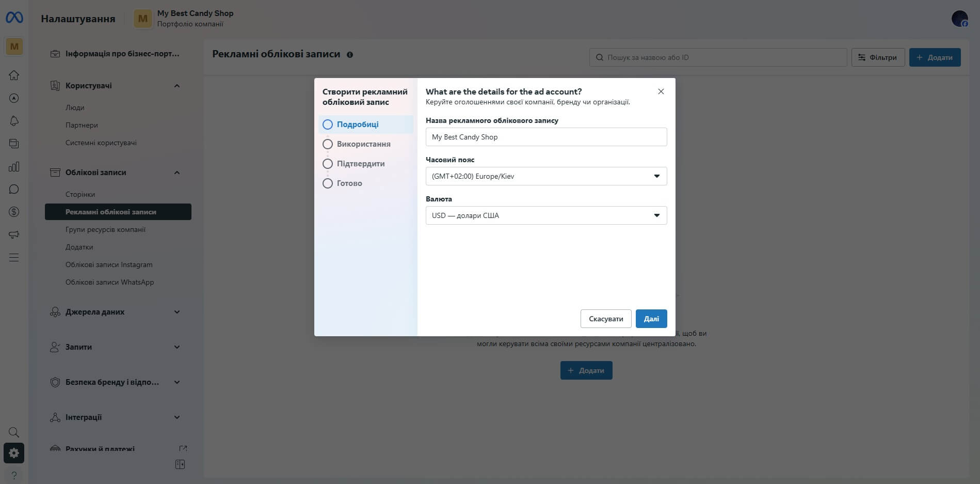Open the Home icon in left rail
Image resolution: width=980 pixels, height=484 pixels.
[14, 75]
